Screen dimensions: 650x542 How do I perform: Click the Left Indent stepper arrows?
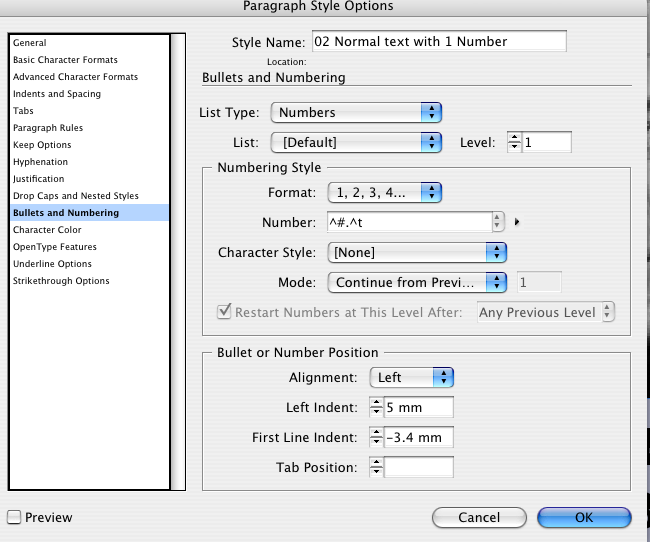[376, 407]
